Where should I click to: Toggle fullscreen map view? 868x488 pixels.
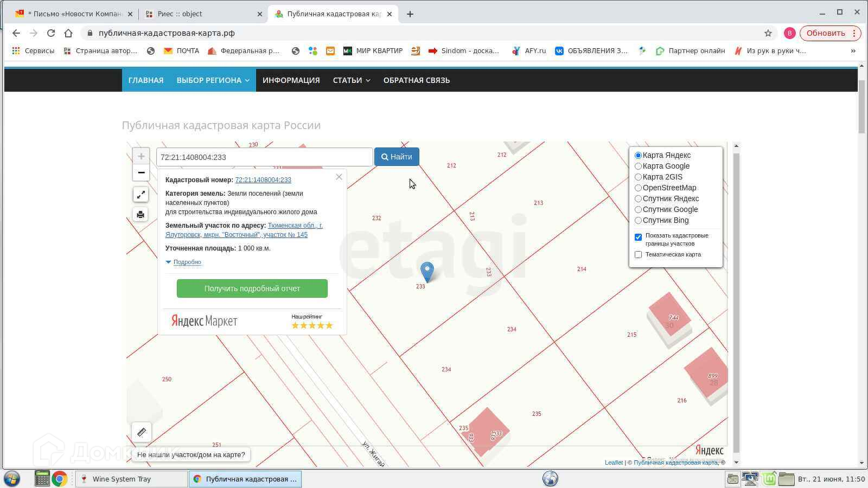tap(141, 195)
